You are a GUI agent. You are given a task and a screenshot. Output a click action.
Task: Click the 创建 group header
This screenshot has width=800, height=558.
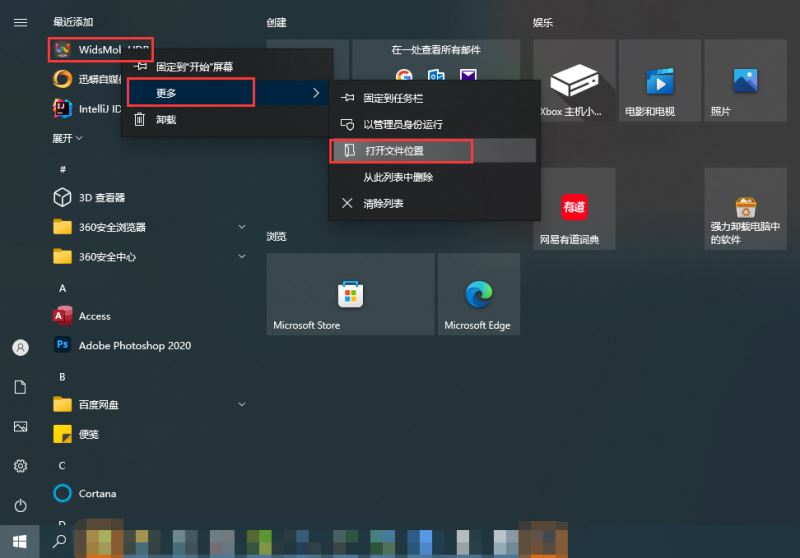tap(277, 22)
